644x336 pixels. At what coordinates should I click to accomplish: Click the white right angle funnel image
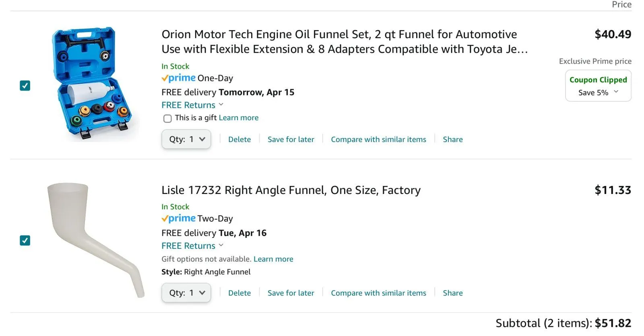pyautogui.click(x=95, y=239)
